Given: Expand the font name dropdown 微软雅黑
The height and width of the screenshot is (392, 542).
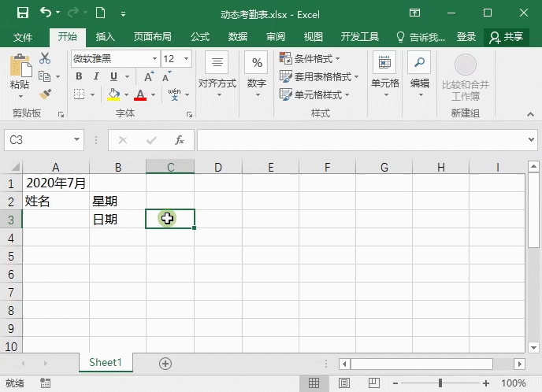Looking at the screenshot, I should point(154,59).
